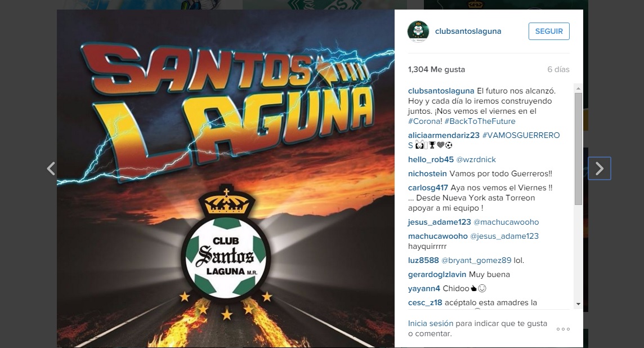Click Inicia sesión link

point(431,323)
